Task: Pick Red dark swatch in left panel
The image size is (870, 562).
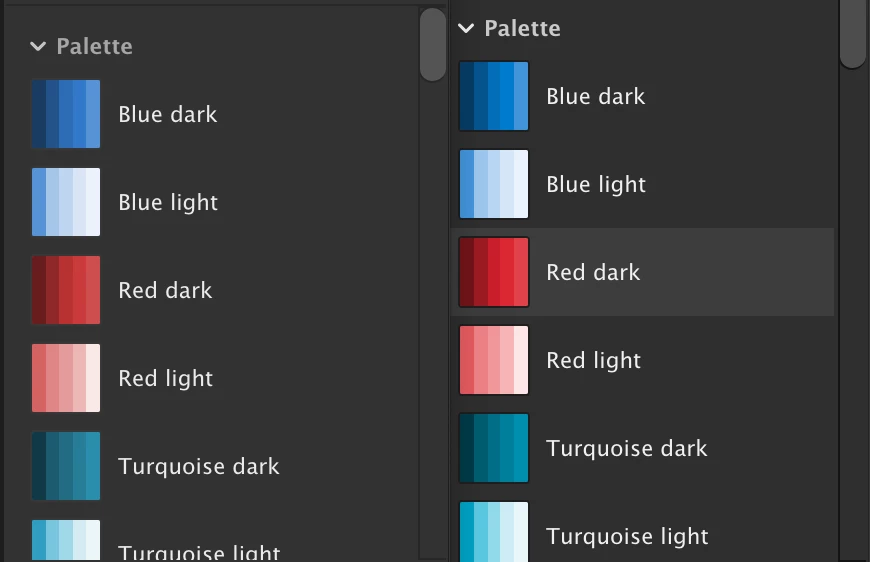Action: point(66,290)
